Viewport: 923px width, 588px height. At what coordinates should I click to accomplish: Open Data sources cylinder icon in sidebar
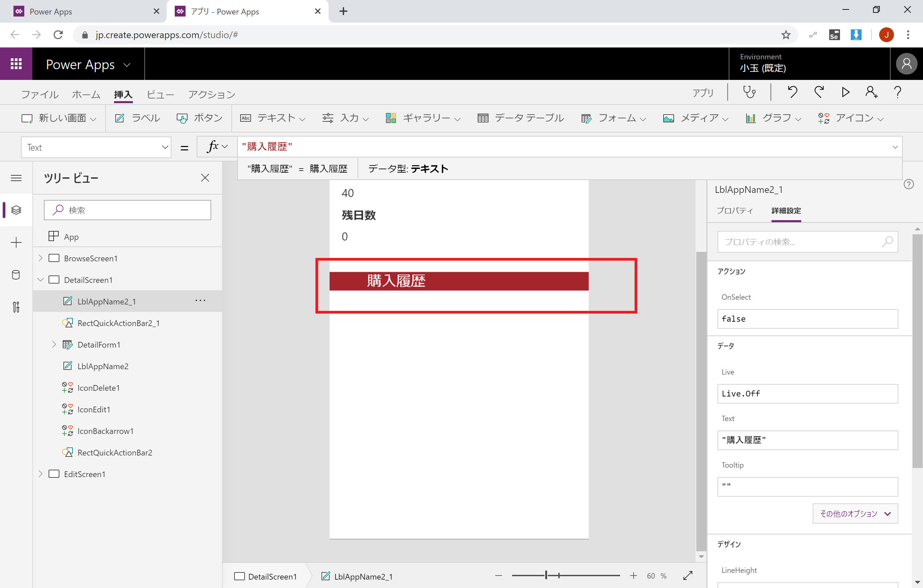(x=16, y=275)
